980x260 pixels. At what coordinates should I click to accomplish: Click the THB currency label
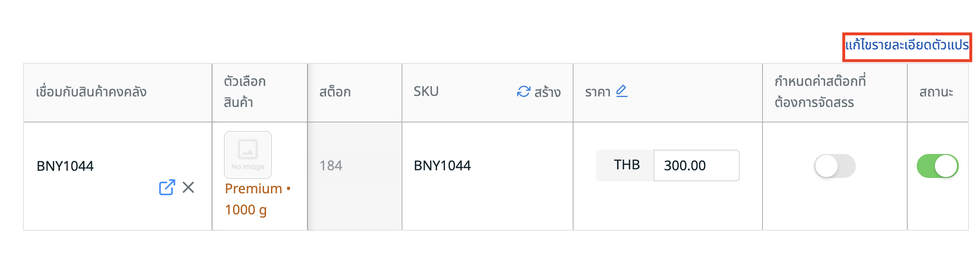click(626, 165)
